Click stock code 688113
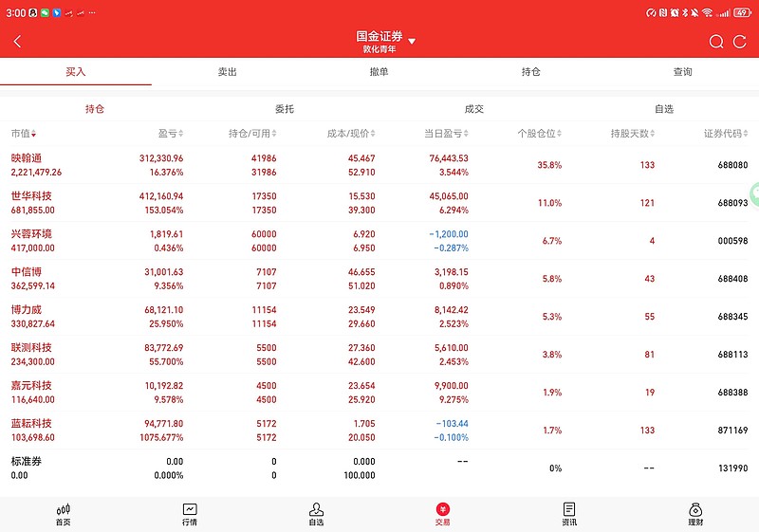 click(732, 355)
